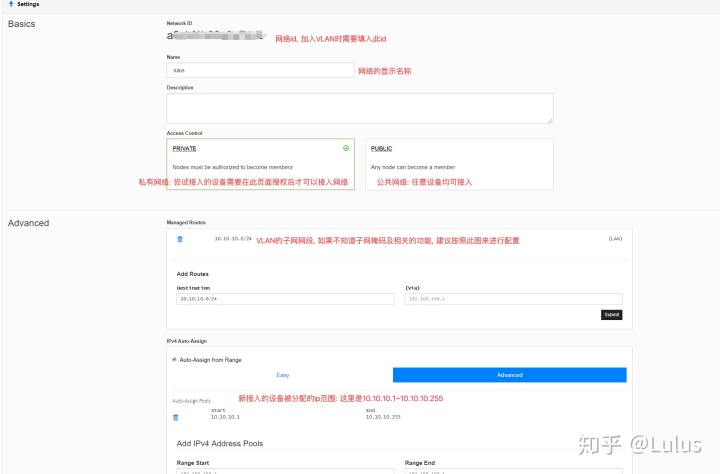
Task: Click the pool end value 10.10.10.255
Action: pyautogui.click(x=383, y=417)
